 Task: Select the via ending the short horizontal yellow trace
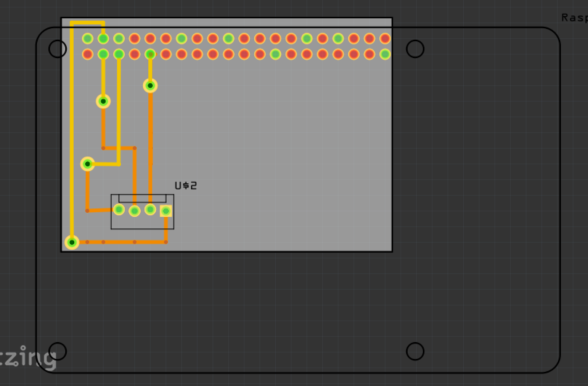88,164
